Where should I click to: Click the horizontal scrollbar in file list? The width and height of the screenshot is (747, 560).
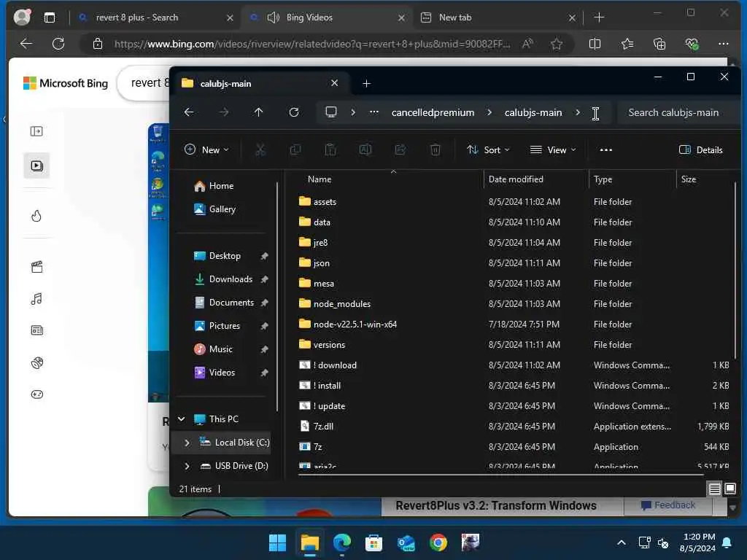coord(500,475)
